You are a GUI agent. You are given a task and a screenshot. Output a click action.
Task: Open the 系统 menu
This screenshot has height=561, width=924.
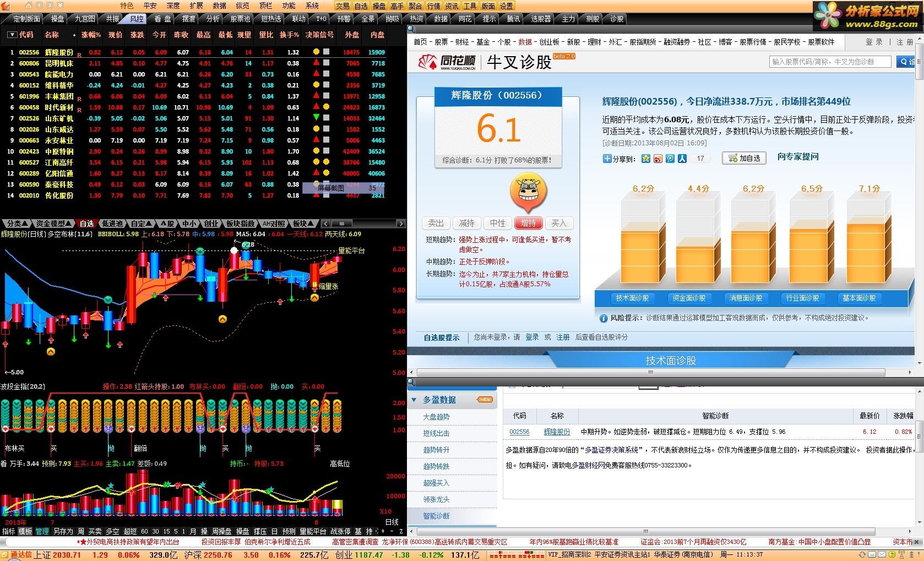[x=312, y=6]
